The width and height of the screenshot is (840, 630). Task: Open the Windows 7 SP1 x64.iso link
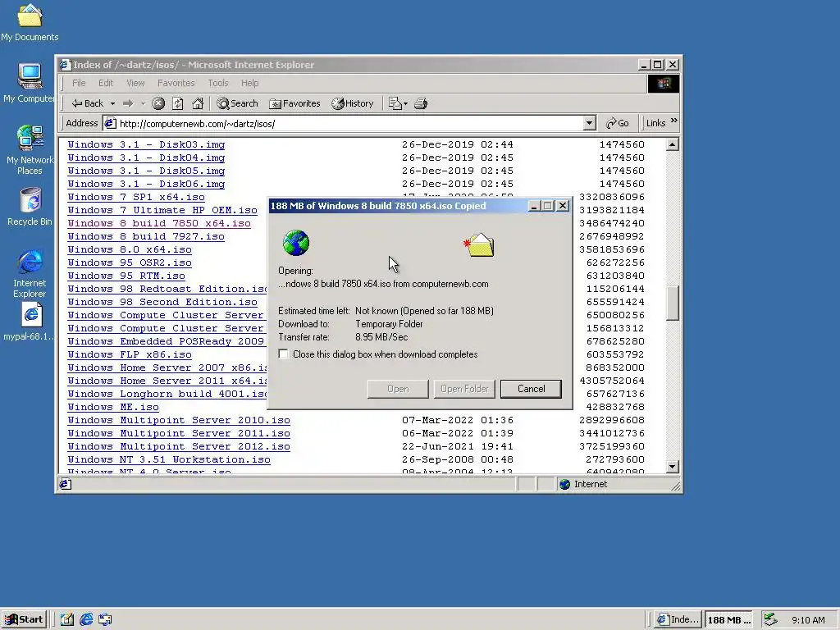click(x=136, y=197)
